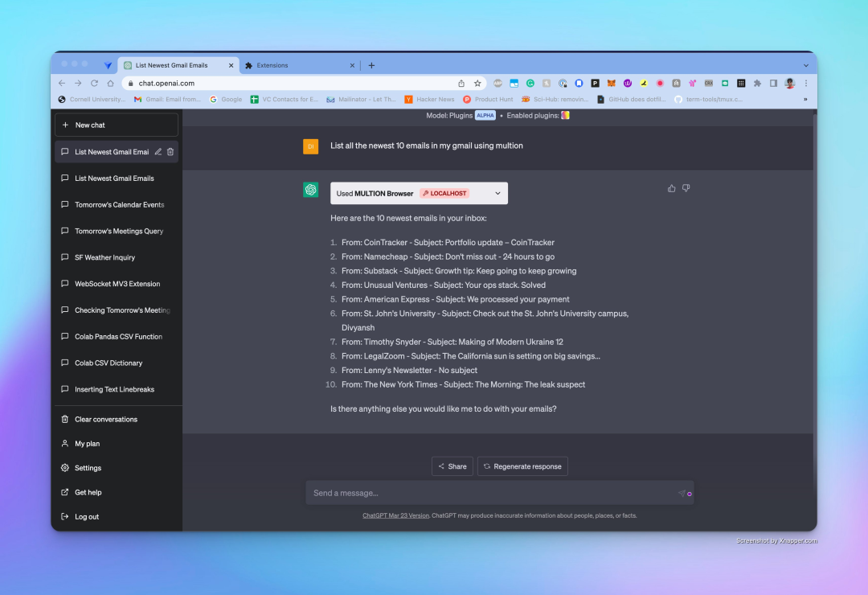
Task: Toggle the browser side panel
Action: tap(773, 83)
